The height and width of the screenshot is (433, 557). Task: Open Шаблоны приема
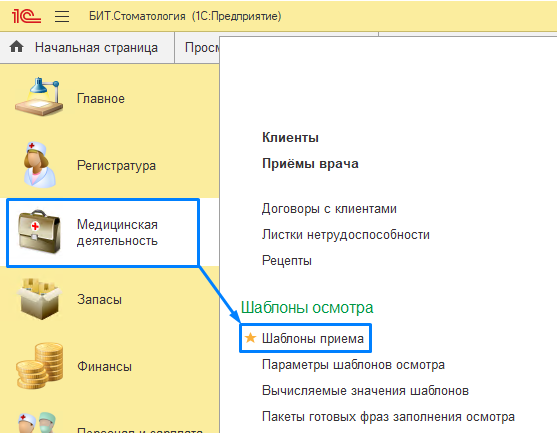point(313,339)
